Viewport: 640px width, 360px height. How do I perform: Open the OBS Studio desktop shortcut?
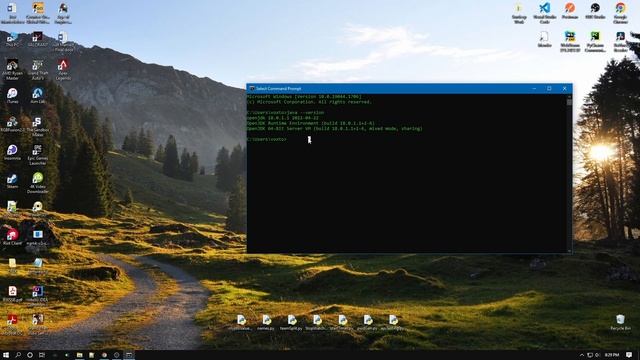595,11
